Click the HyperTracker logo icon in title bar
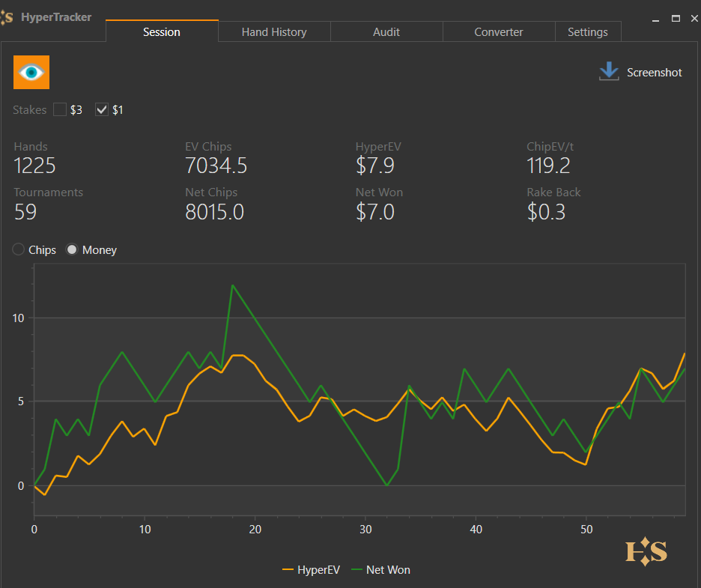The image size is (701, 588). [x=7, y=17]
